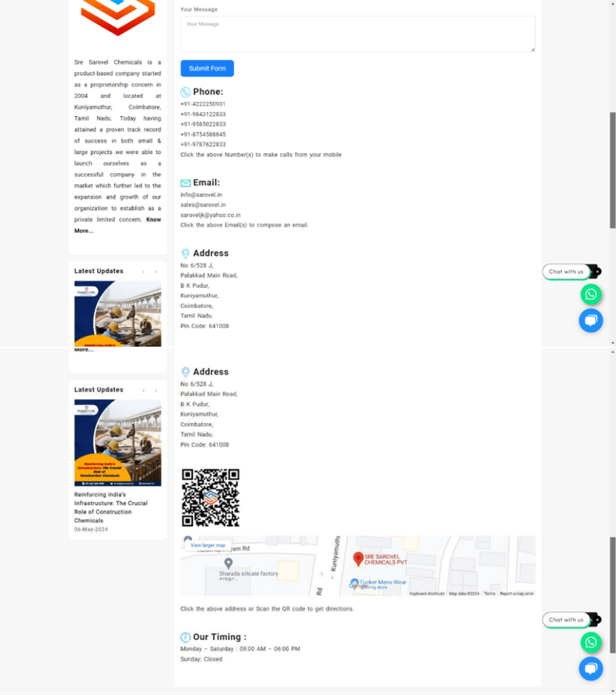616x695 pixels.
Task: Open the saroveljk@yahoo.co.in email link
Action: [210, 215]
